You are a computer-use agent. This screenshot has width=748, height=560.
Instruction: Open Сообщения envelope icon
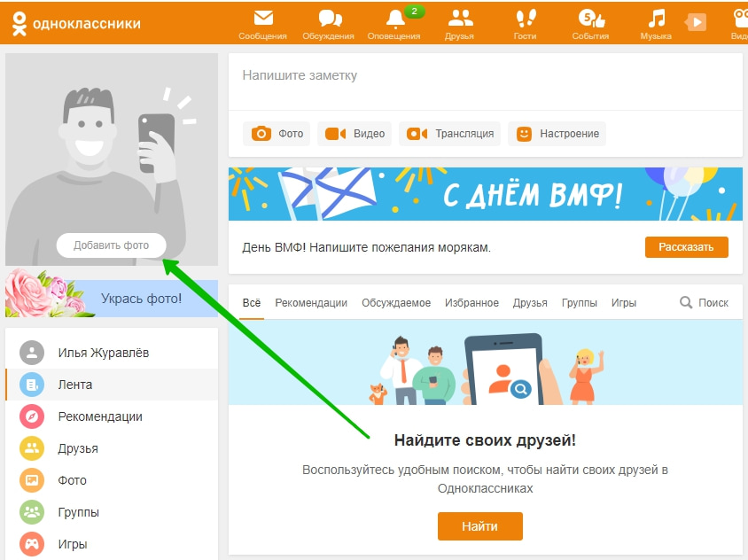tap(263, 18)
